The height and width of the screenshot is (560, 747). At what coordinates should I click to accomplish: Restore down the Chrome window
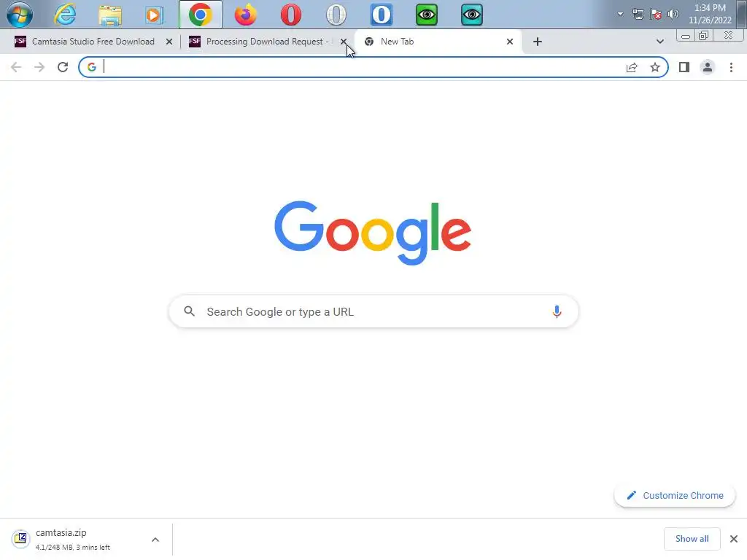point(704,36)
